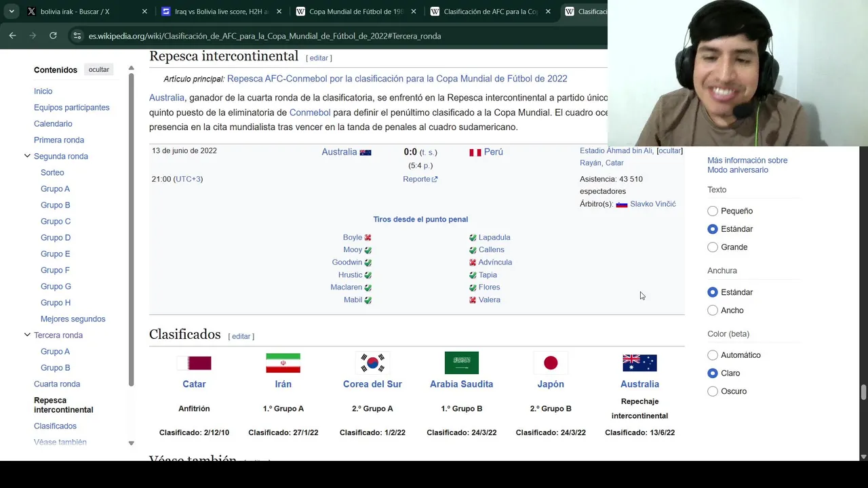The width and height of the screenshot is (868, 488).
Task: Collapse the 'Tercera ronda' chevron in contents
Action: [27, 335]
